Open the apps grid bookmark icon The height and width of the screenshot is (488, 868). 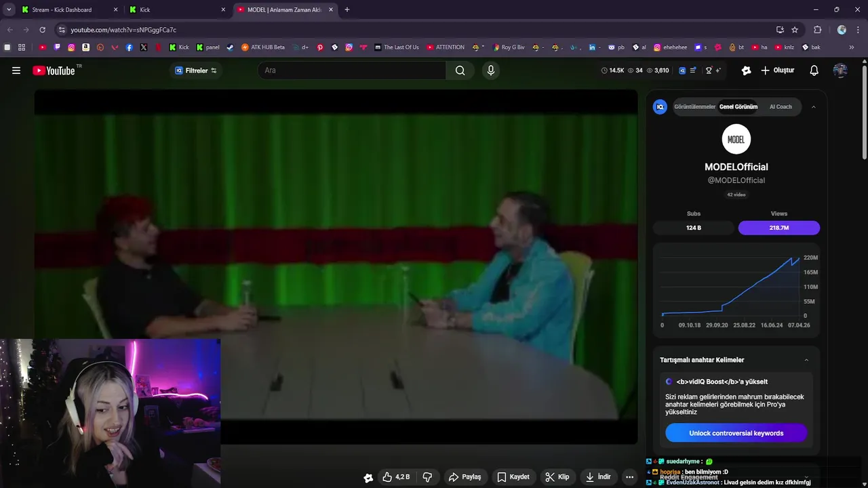pyautogui.click(x=22, y=47)
